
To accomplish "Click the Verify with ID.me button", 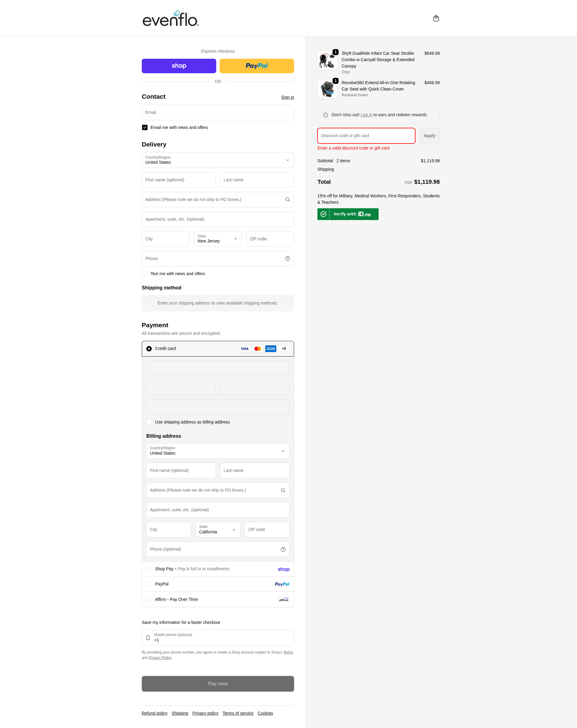I will tap(348, 214).
